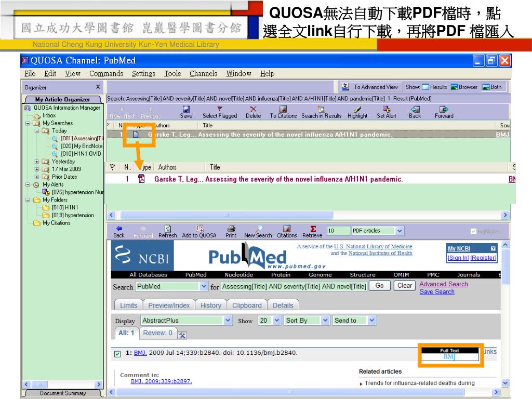Collapse the Today searches node
Image resolution: width=532 pixels, height=399 pixels.
click(x=37, y=130)
